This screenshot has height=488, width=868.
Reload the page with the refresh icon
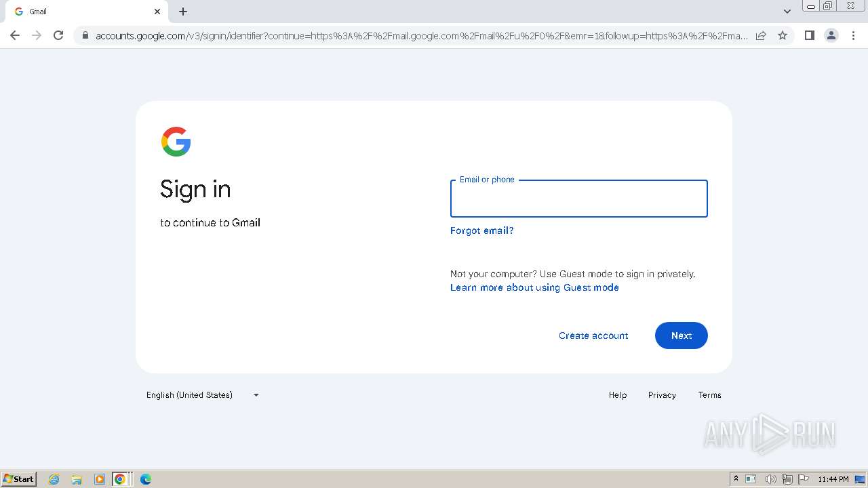point(58,35)
